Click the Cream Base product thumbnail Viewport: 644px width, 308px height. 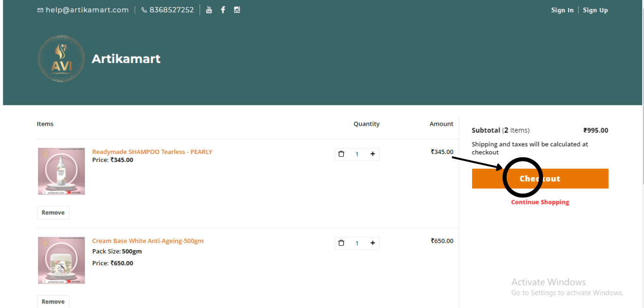(x=61, y=260)
